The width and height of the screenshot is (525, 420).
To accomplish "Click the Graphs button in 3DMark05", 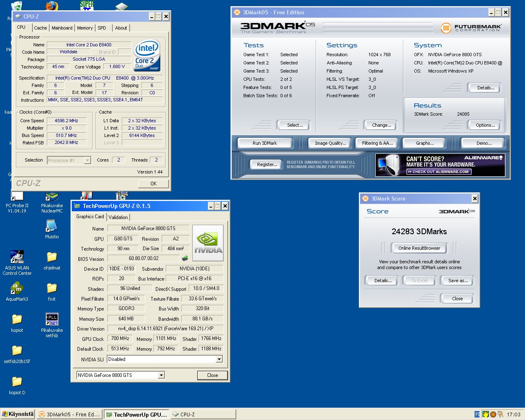I will pos(425,143).
